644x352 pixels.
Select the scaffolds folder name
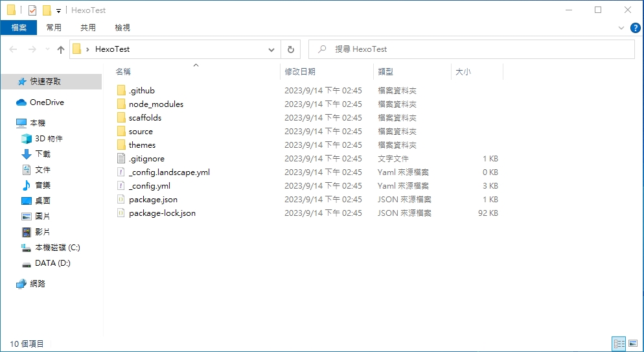[145, 117]
